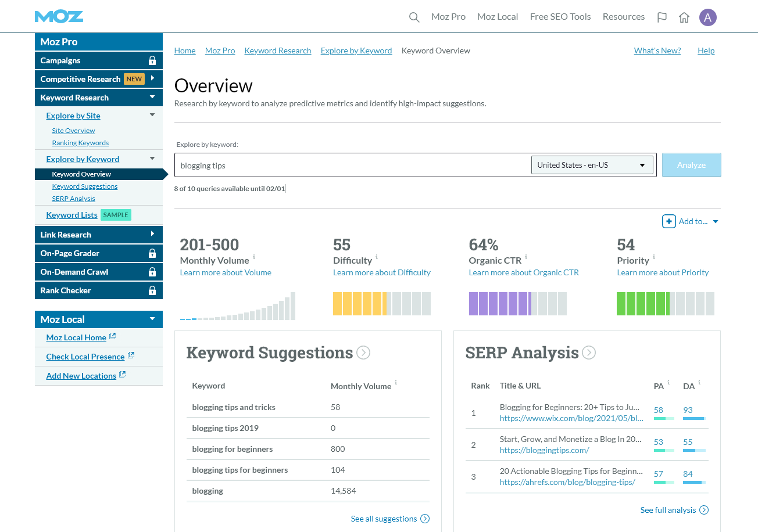Click the home icon in the top bar
The width and height of the screenshot is (758, 532).
pyautogui.click(x=684, y=17)
